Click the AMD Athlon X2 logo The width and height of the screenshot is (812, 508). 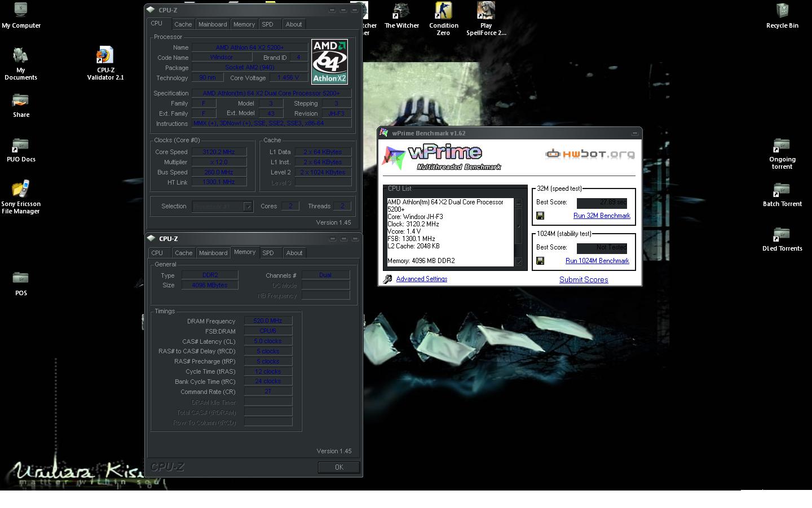click(329, 62)
